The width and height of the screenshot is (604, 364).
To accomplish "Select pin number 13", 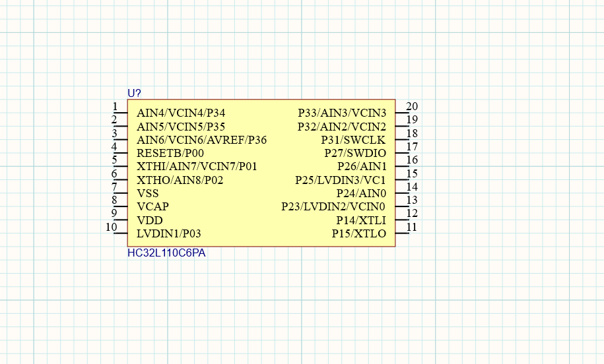I will point(412,200).
